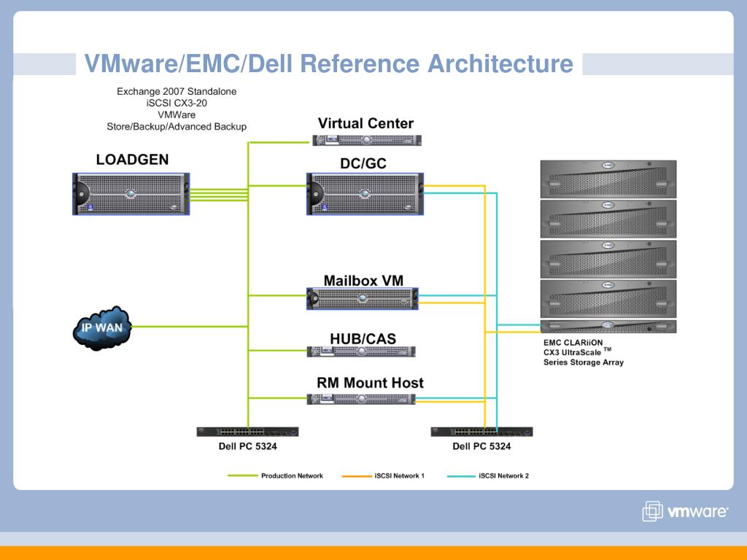Click the green Production Network legend line
Image resolution: width=747 pixels, height=560 pixels.
(x=242, y=475)
